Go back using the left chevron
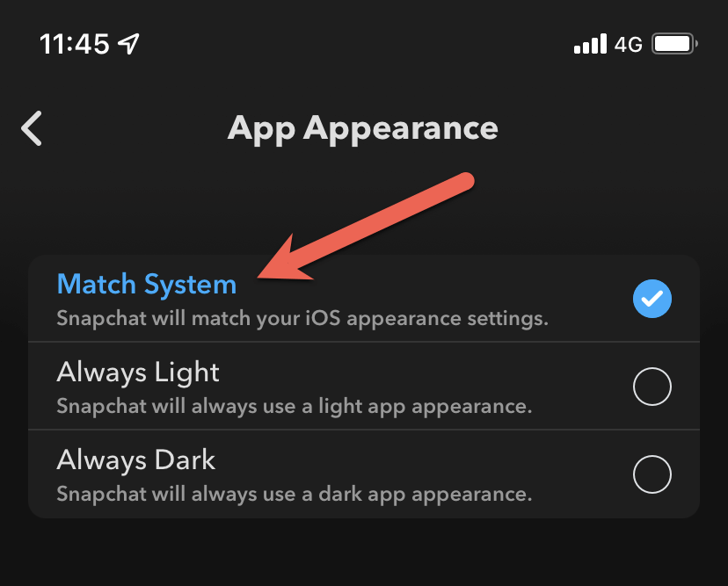The width and height of the screenshot is (728, 586). coord(32,128)
